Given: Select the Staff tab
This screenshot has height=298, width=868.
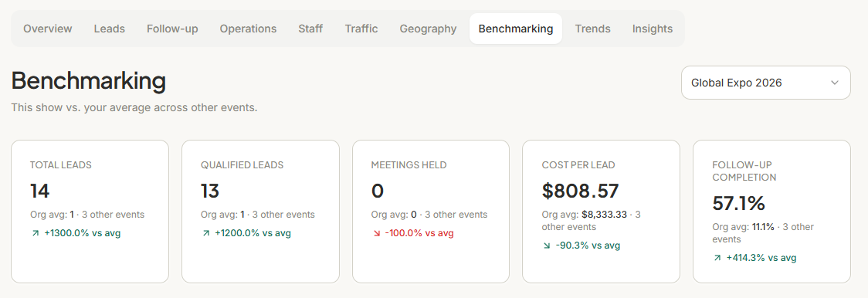Looking at the screenshot, I should (x=310, y=29).
